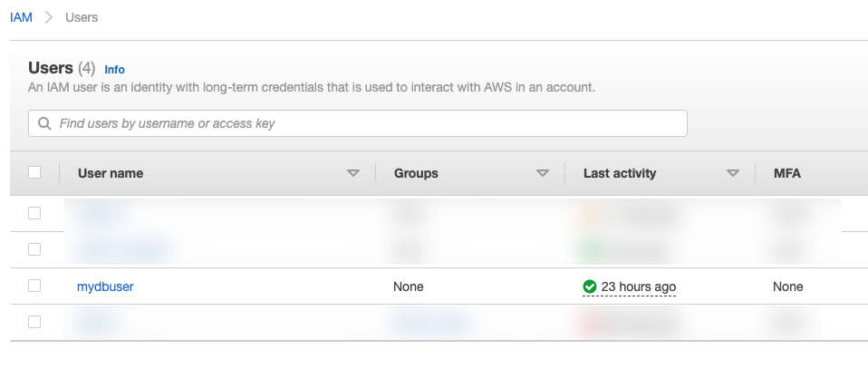Viewport: 868px width, 369px height.
Task: Focus the Find users search field
Action: (x=362, y=123)
